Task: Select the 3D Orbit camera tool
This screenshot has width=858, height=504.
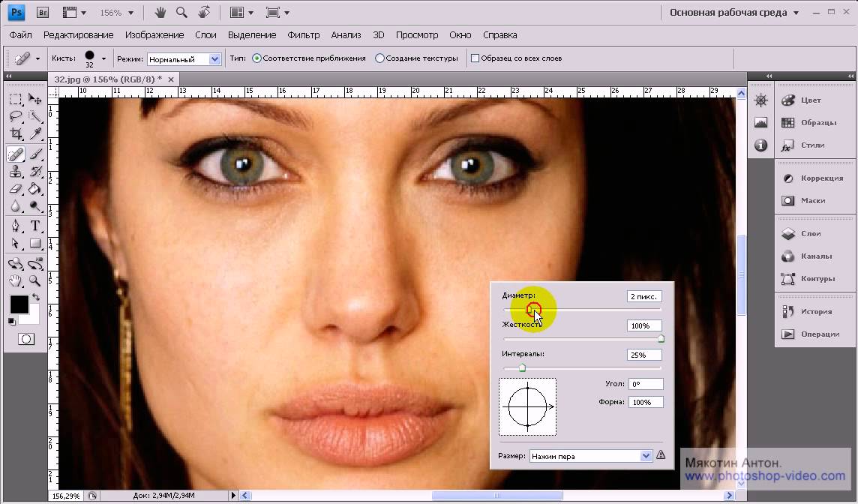Action: (x=35, y=264)
